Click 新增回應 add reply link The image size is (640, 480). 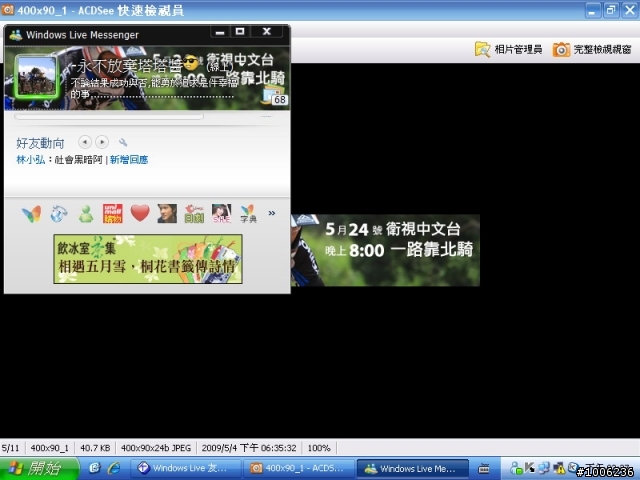pyautogui.click(x=129, y=160)
